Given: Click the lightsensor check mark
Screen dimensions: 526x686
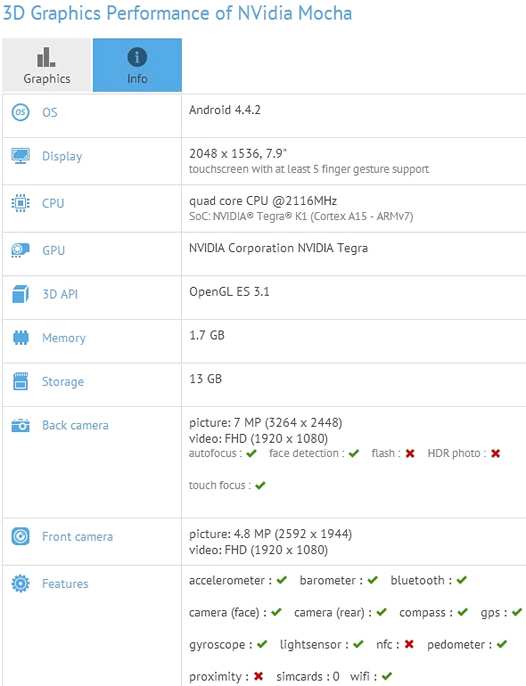Looking at the screenshot, I should point(358,644).
